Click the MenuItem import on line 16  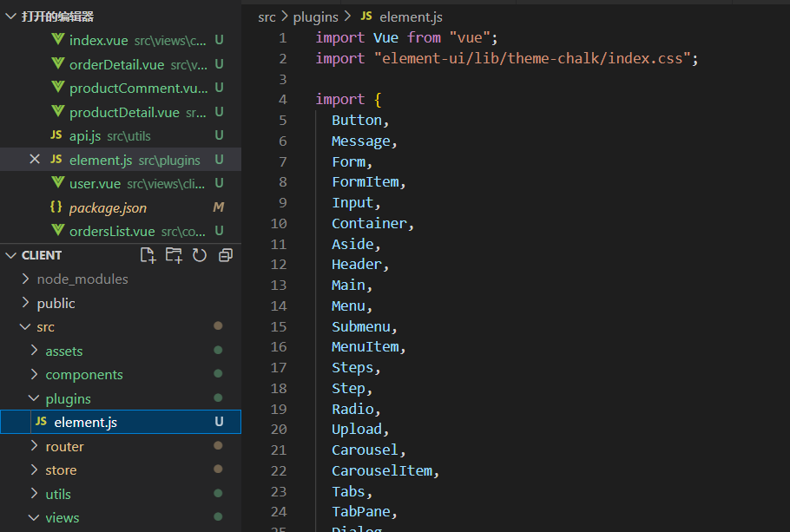(365, 346)
